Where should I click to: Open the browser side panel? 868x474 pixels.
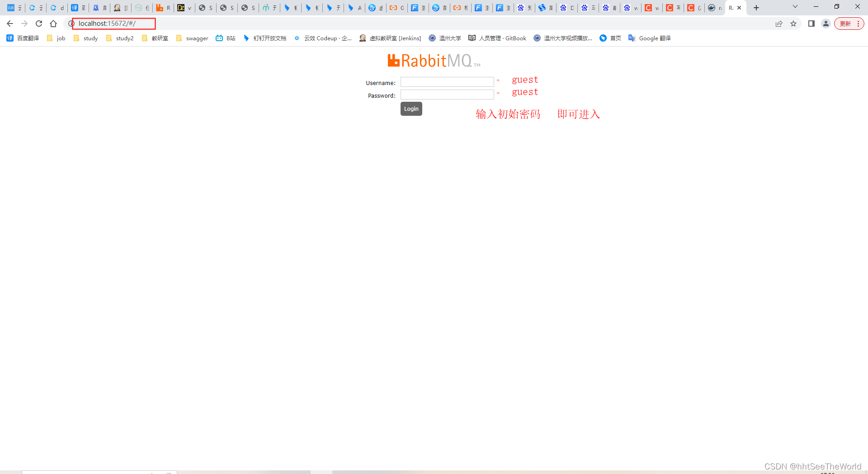click(x=811, y=24)
